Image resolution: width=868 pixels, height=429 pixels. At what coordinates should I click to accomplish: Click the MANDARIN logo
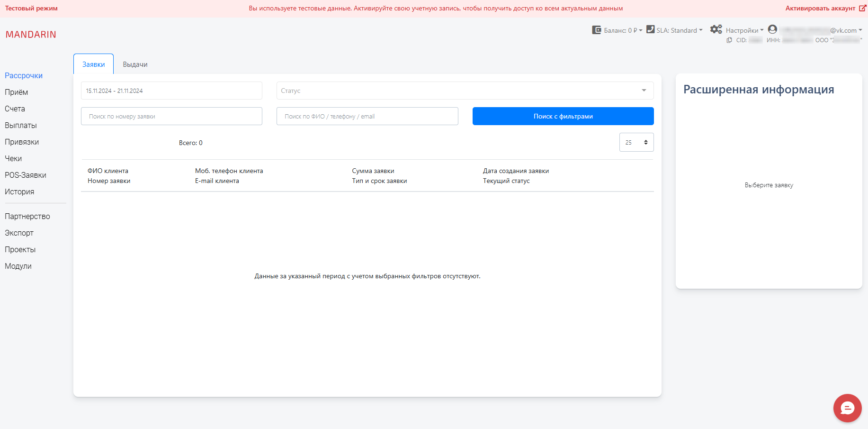click(31, 34)
